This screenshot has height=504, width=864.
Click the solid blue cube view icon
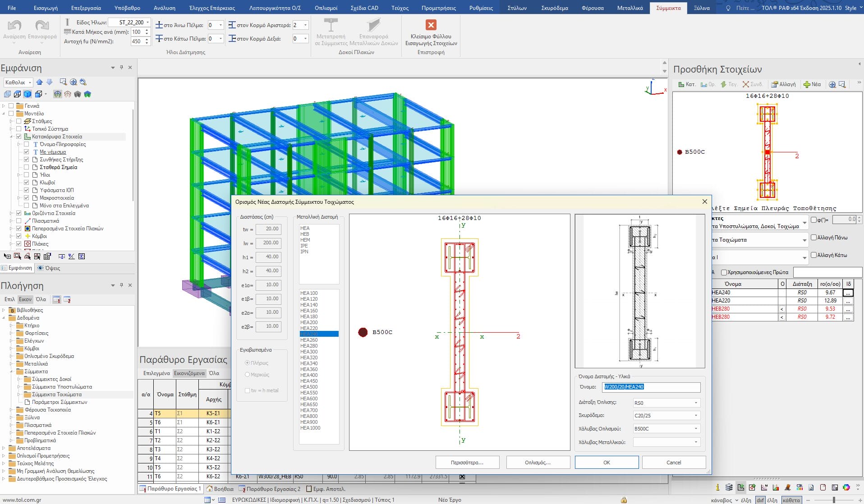28,94
